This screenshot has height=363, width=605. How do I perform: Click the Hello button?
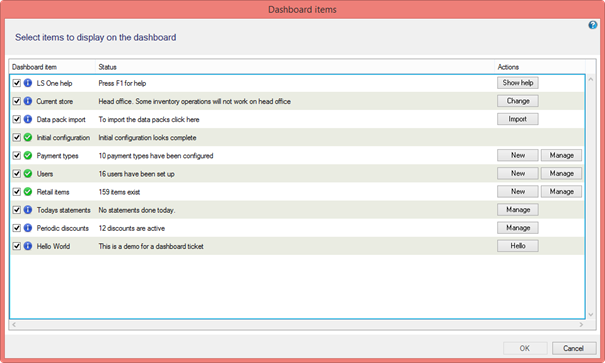pyautogui.click(x=518, y=246)
